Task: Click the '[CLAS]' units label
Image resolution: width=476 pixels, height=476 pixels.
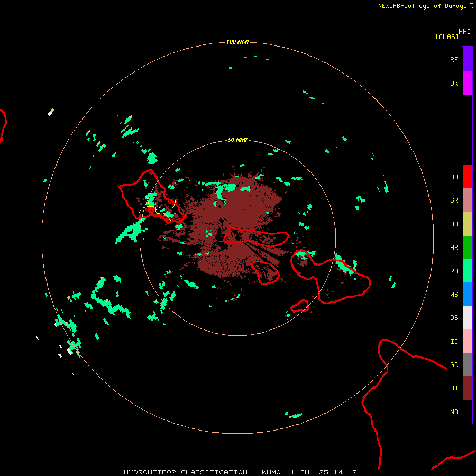Action: (x=447, y=36)
